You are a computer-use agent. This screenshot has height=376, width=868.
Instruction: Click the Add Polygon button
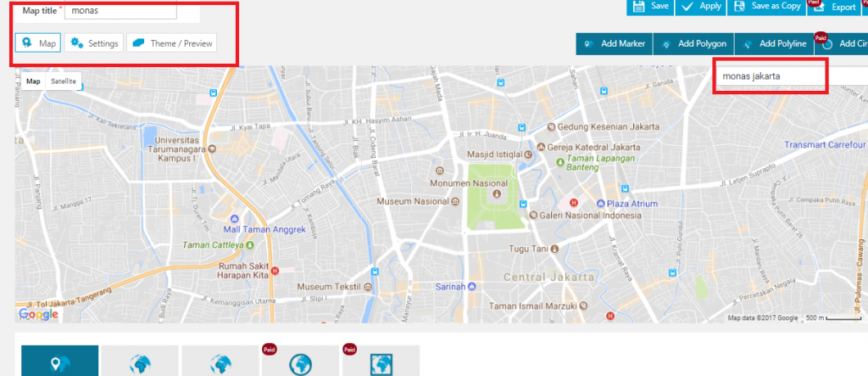[693, 44]
